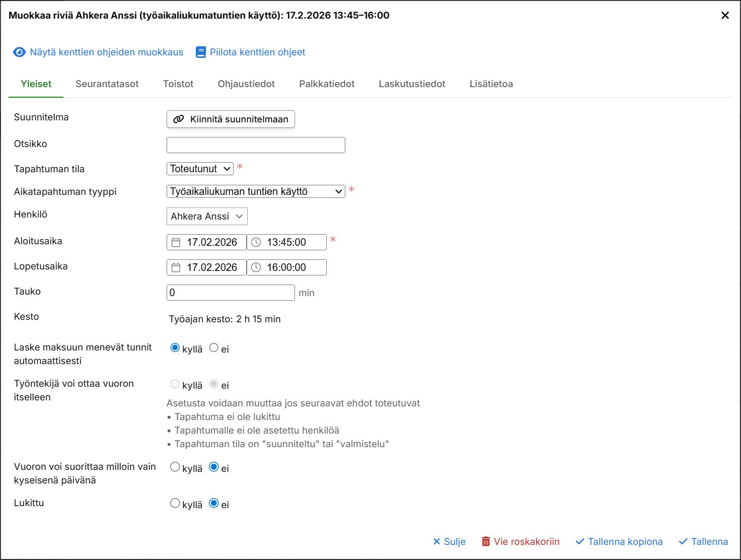Image resolution: width=741 pixels, height=560 pixels.
Task: Click the book icon to hide field guides
Action: [x=201, y=52]
